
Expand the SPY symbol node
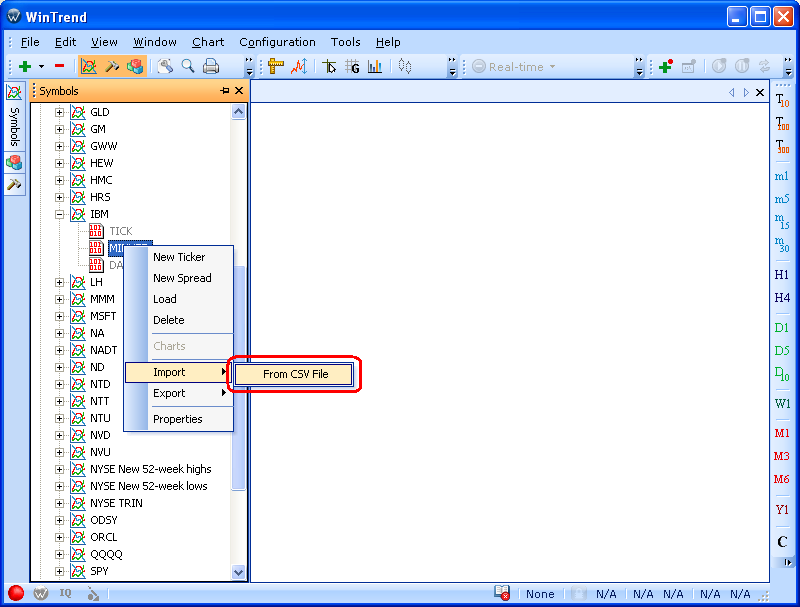click(x=59, y=571)
